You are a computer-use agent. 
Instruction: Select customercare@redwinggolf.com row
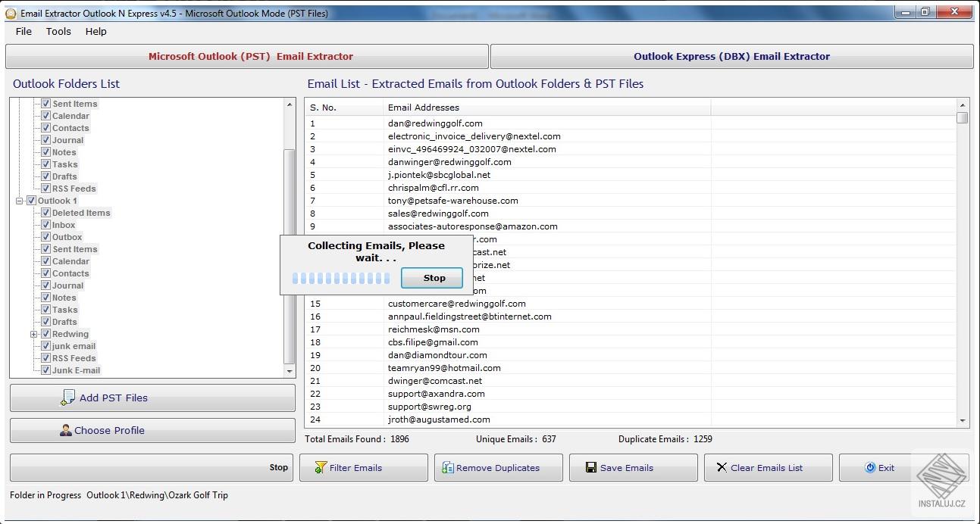(631, 304)
